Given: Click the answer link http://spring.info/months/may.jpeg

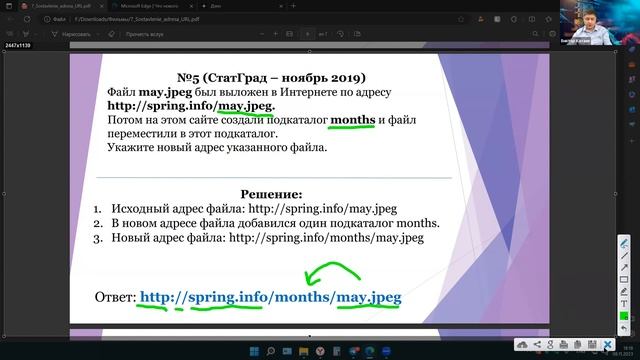Looking at the screenshot, I should point(271,297).
